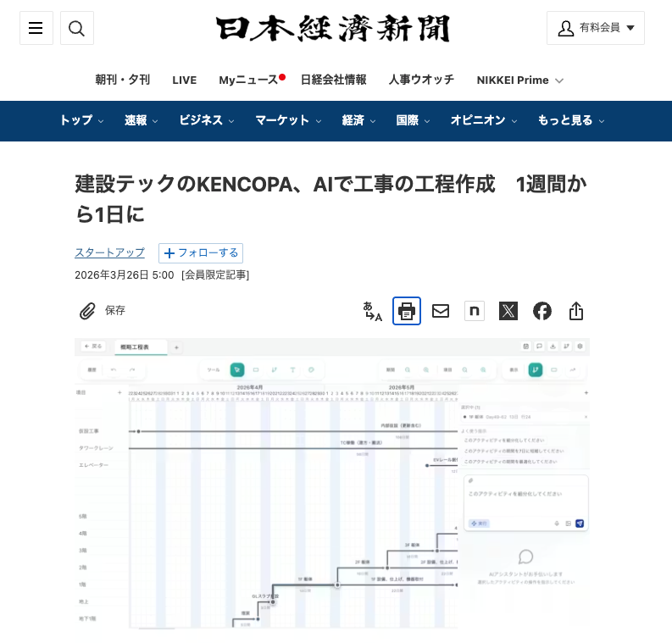The image size is (672, 643).
Task: Open 人事ウオッチ
Action: point(421,80)
